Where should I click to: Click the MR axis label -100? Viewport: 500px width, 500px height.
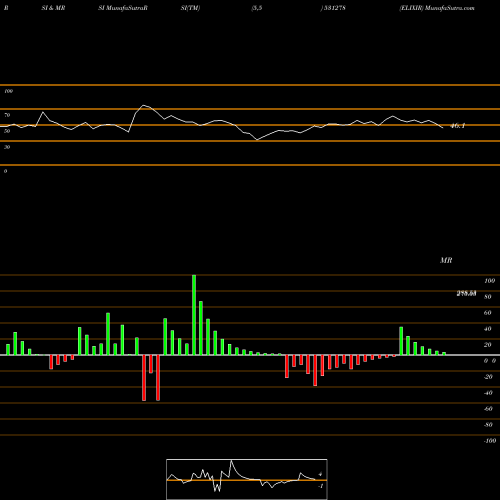[x=490, y=441]
